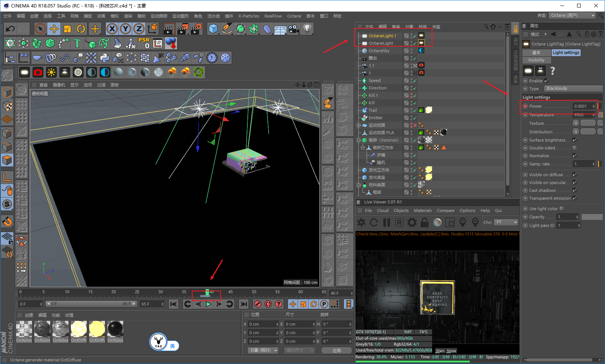Image resolution: width=605 pixels, height=364 pixels.
Task: Pause rendering in Live Viewer
Action: tap(387, 222)
